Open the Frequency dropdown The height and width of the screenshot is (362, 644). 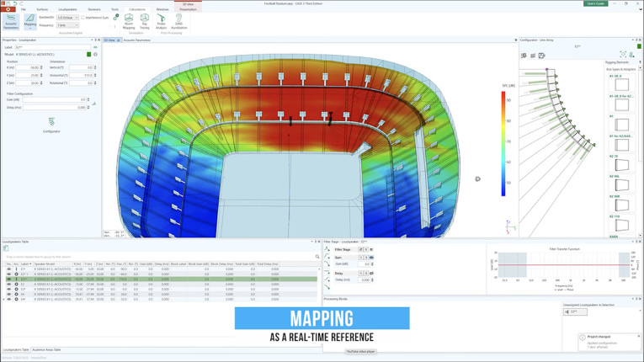[67, 25]
